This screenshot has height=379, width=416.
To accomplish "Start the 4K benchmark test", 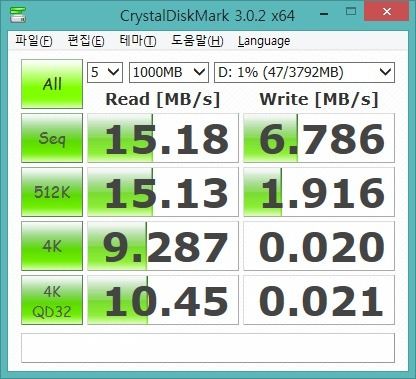I will (52, 246).
